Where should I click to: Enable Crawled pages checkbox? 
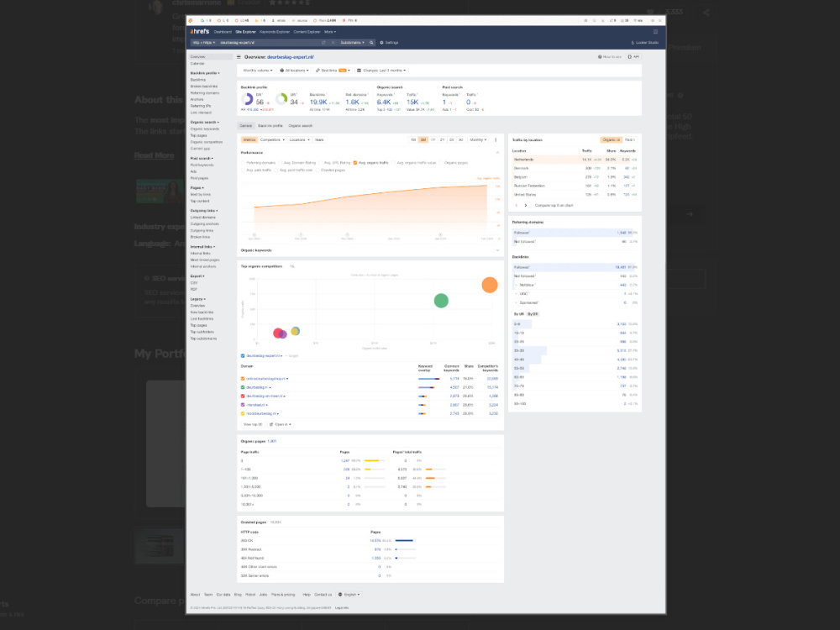point(318,170)
